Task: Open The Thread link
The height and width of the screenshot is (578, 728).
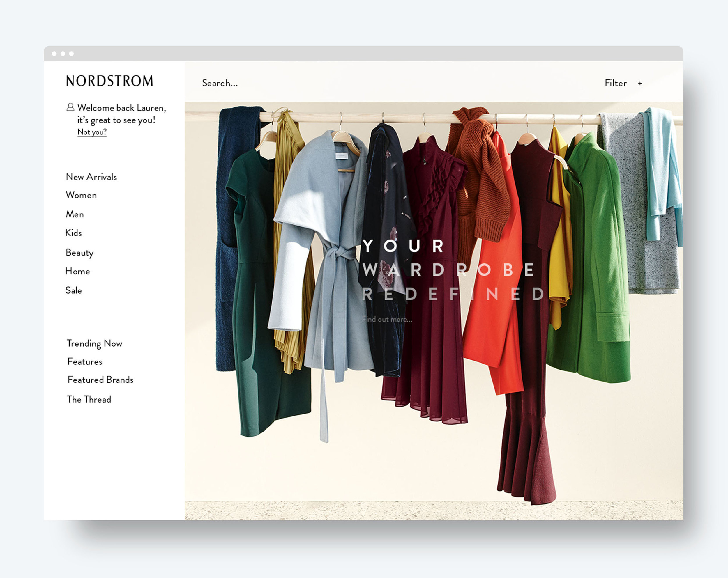Action: coord(89,400)
